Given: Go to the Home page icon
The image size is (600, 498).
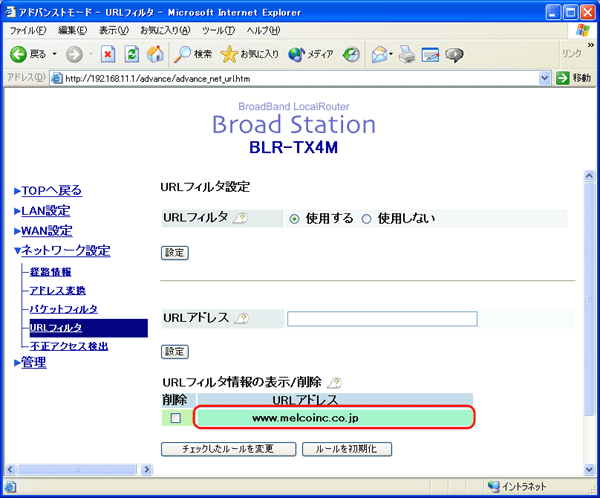Looking at the screenshot, I should [x=155, y=54].
